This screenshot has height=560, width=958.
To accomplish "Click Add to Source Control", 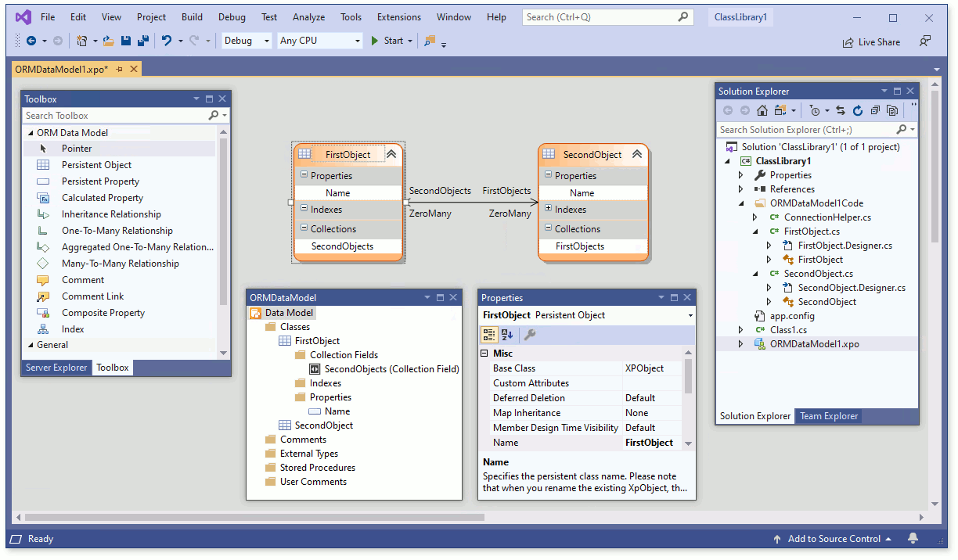I will pos(833,539).
